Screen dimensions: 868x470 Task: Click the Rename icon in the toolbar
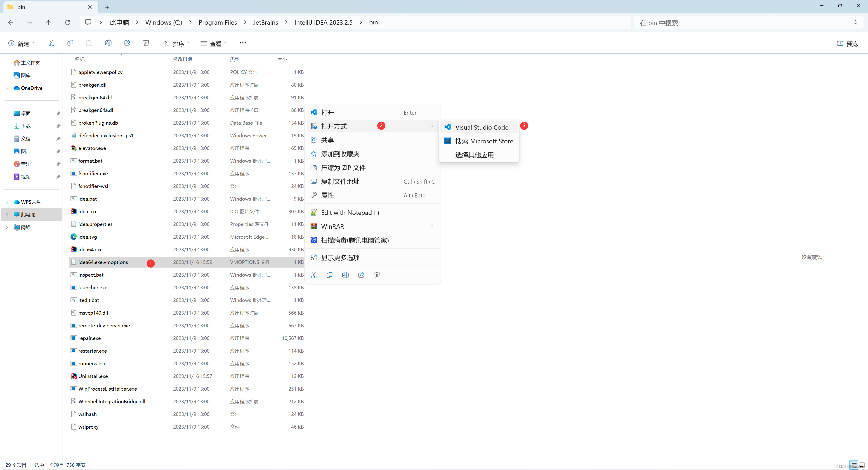108,43
